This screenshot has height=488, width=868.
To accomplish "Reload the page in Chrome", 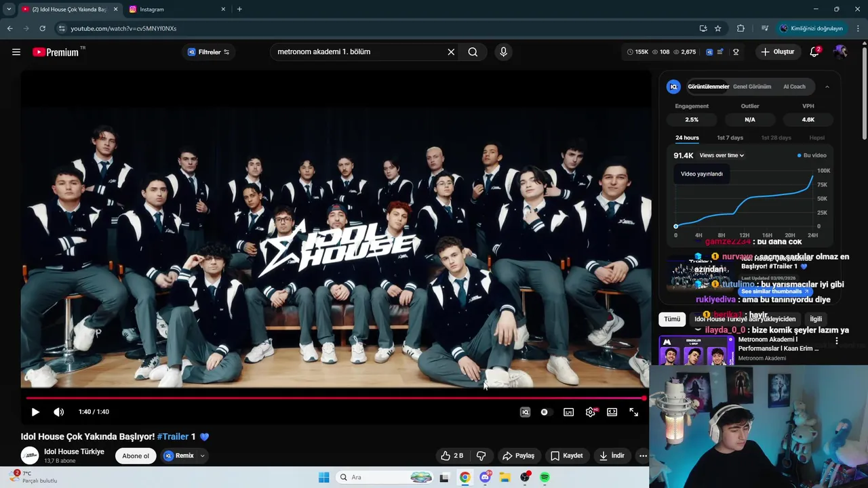I will point(42,28).
